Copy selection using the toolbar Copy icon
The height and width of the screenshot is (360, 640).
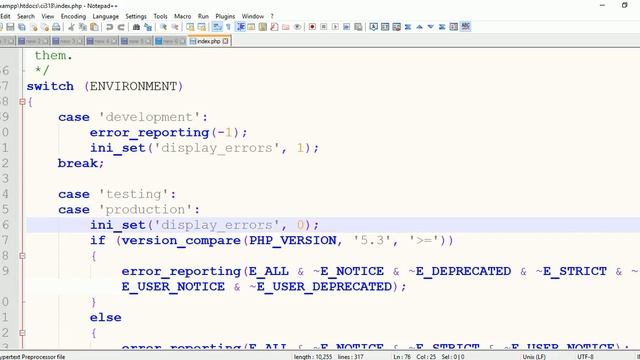point(83,27)
